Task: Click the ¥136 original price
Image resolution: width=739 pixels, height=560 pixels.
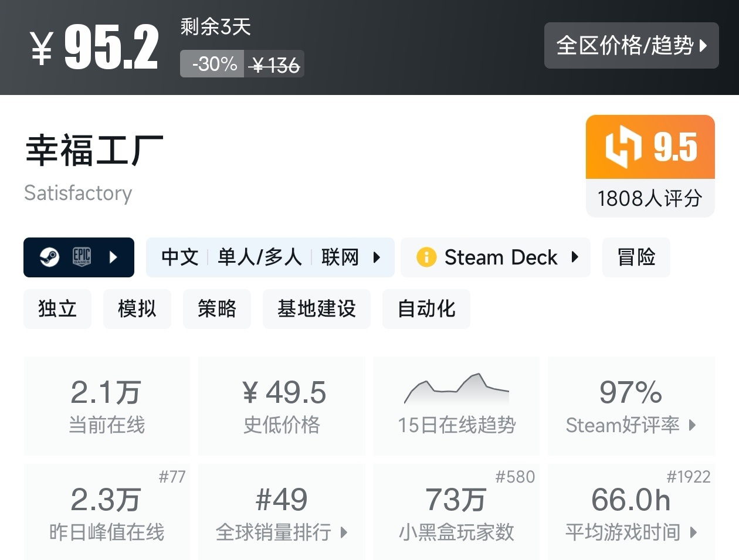Action: [x=274, y=65]
